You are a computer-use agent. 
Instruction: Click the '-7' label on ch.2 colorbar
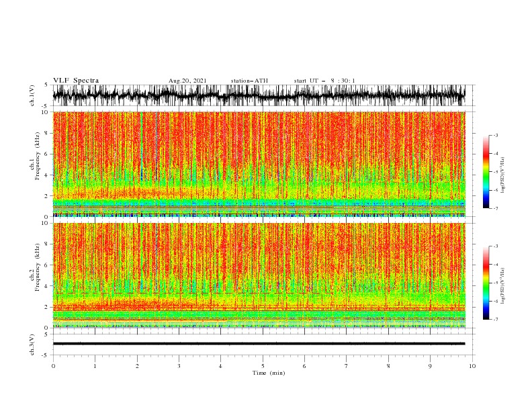(x=495, y=319)
